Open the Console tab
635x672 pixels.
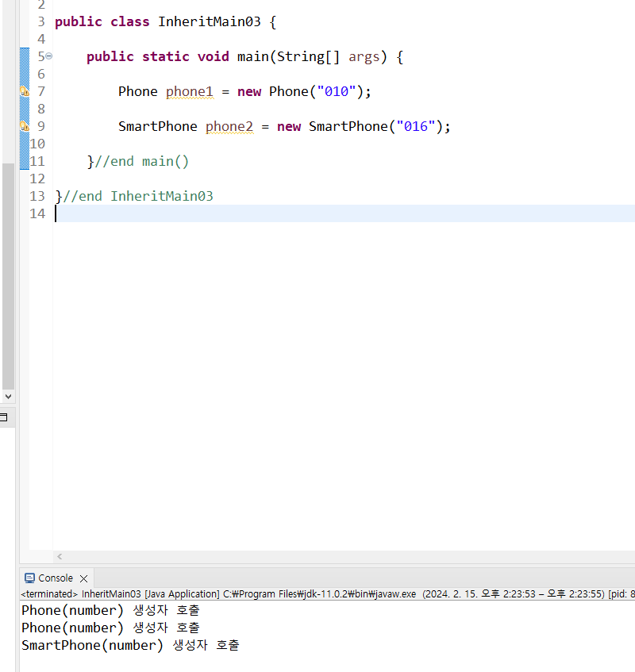tap(56, 578)
